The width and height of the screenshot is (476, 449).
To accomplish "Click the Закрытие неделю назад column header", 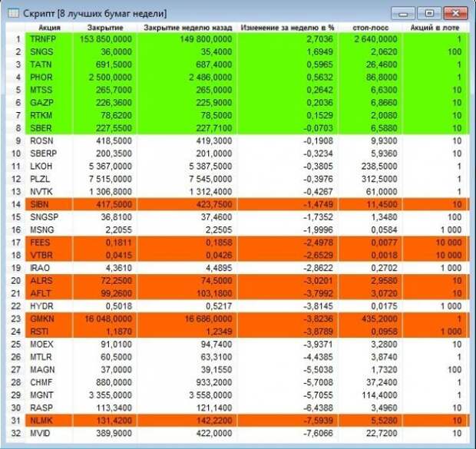I will pyautogui.click(x=187, y=28).
